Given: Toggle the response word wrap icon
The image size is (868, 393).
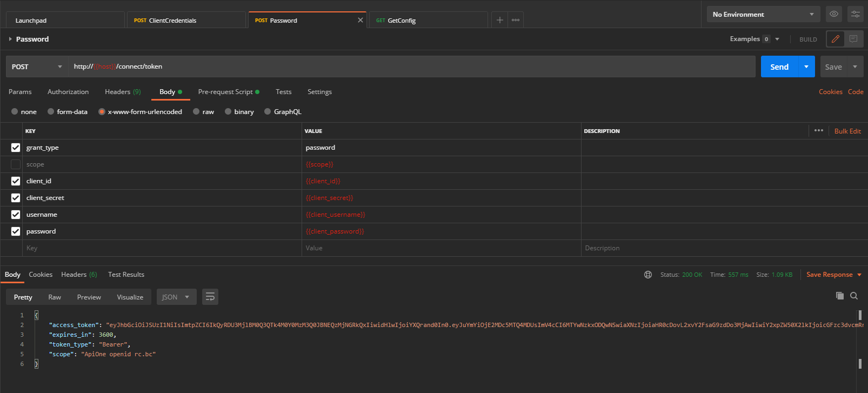Looking at the screenshot, I should click(210, 297).
